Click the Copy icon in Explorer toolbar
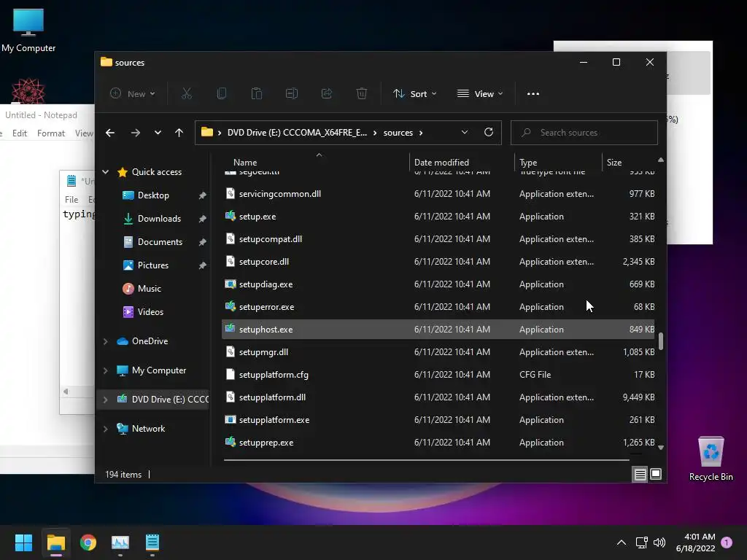 coord(222,94)
